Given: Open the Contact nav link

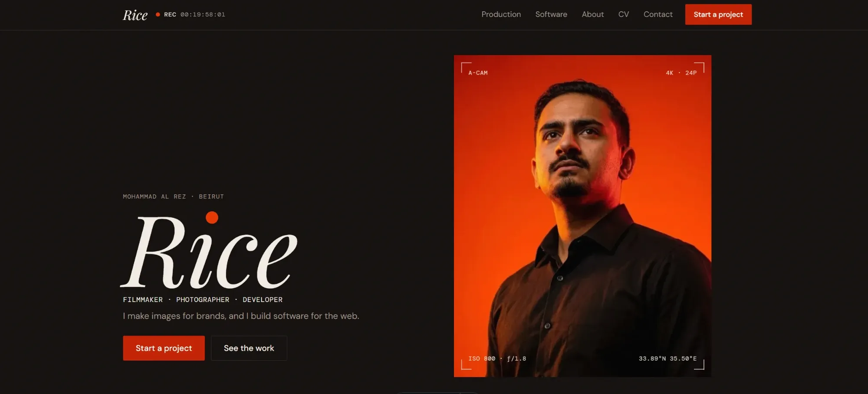Looking at the screenshot, I should point(658,14).
